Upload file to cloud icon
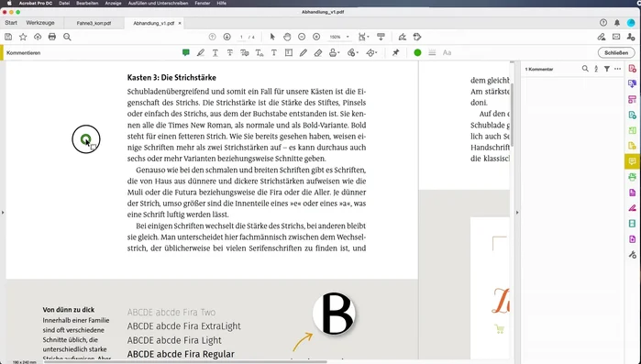The height and width of the screenshot is (364, 641). click(38, 37)
